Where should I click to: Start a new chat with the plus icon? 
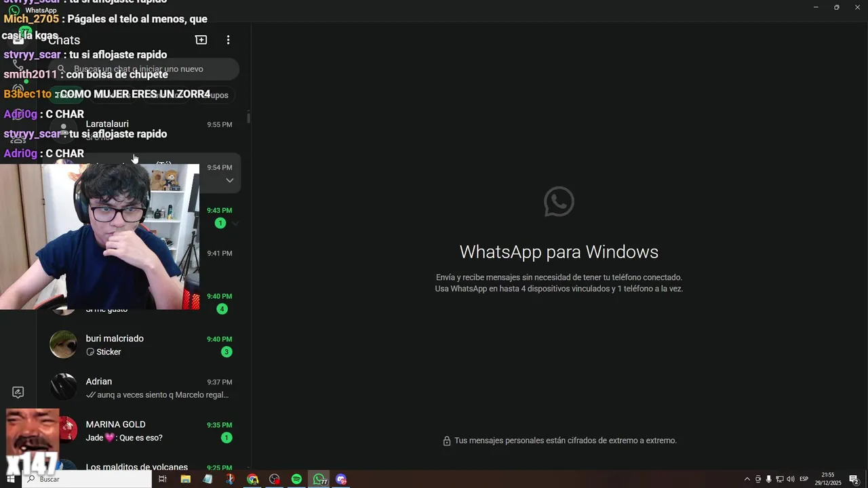pos(201,40)
